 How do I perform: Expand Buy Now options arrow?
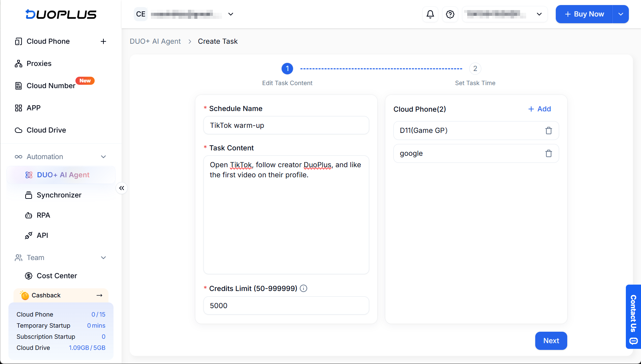click(x=621, y=14)
